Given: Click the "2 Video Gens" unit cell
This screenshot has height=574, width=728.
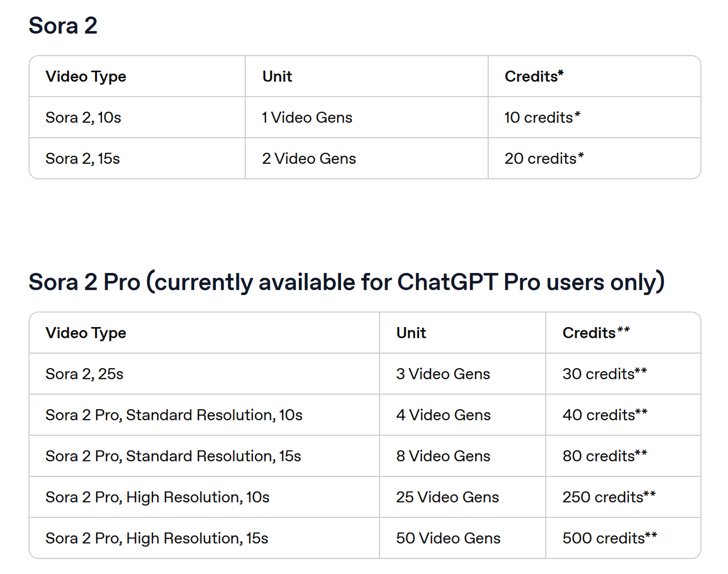Looking at the screenshot, I should (309, 159).
